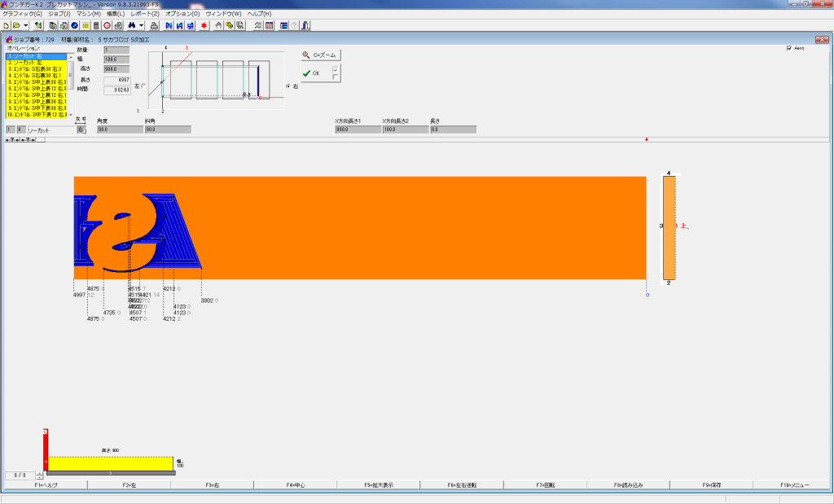This screenshot has width=834, height=504.
Task: Select operation 2. ソーカット 左
Action: 36,63
